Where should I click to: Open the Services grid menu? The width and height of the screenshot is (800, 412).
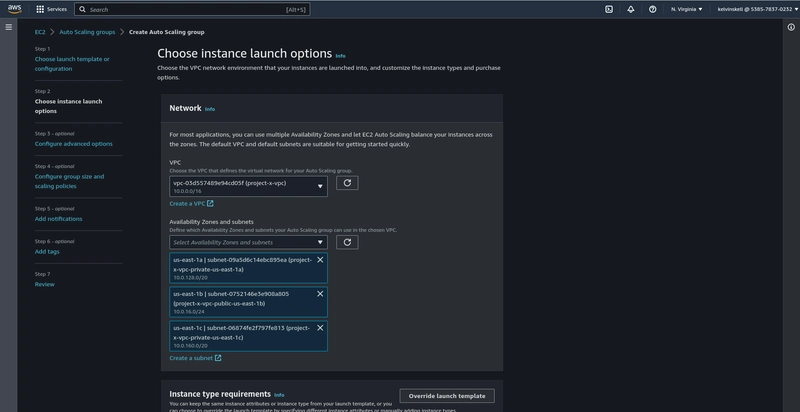coord(52,9)
